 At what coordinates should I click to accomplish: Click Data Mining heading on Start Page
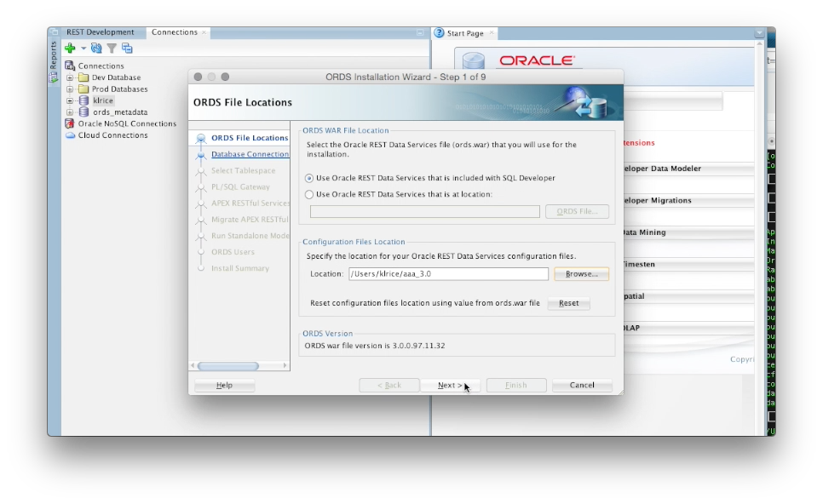click(x=644, y=232)
